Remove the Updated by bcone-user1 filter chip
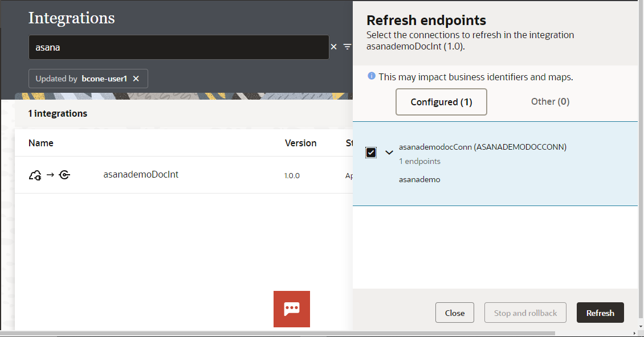This screenshot has width=644, height=337. (x=136, y=79)
